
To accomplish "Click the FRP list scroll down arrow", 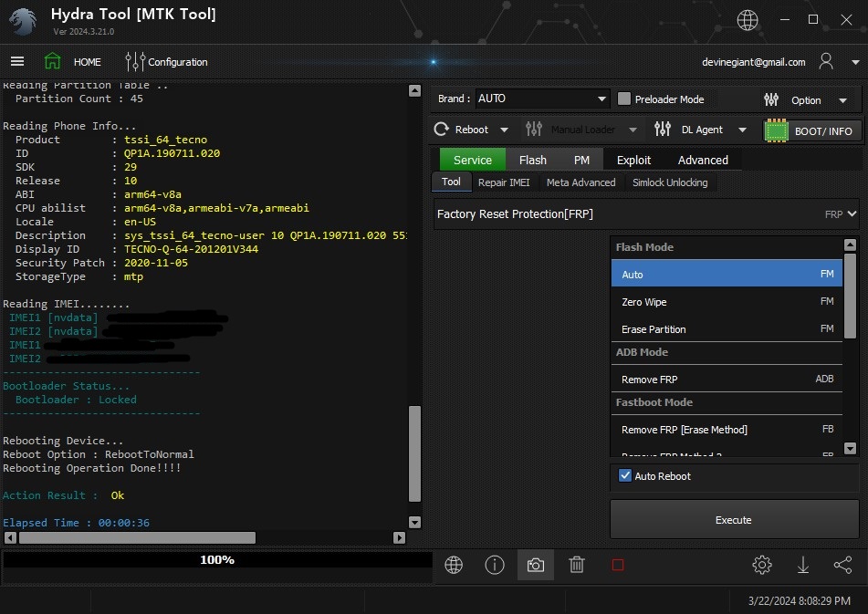I will coord(851,448).
